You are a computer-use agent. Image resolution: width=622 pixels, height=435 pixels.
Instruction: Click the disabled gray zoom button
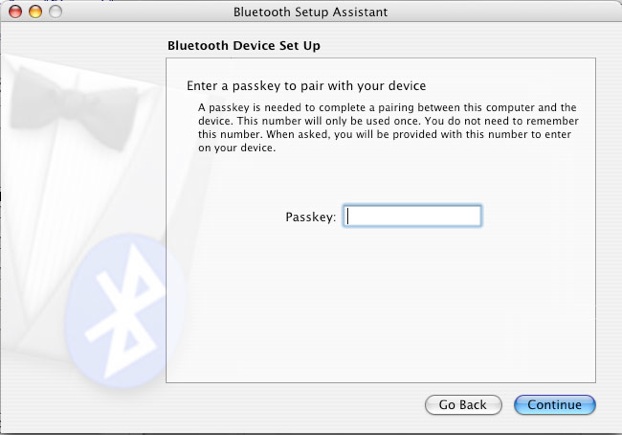click(x=55, y=11)
